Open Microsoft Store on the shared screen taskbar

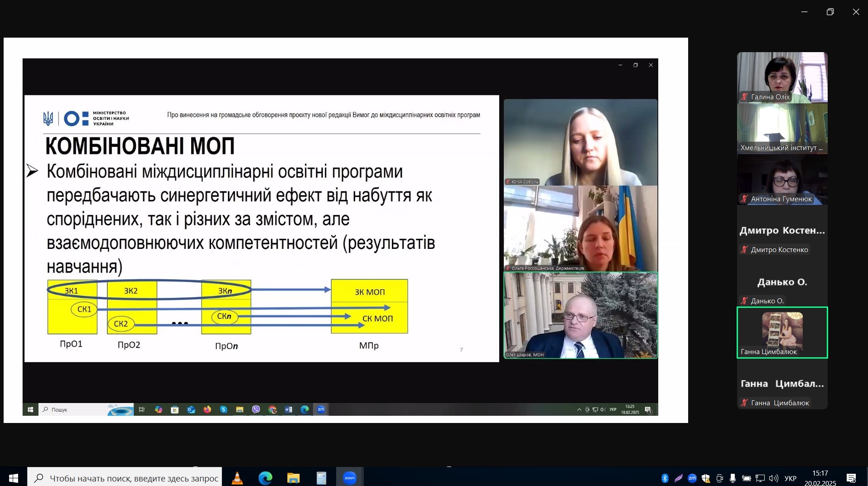coord(174,409)
